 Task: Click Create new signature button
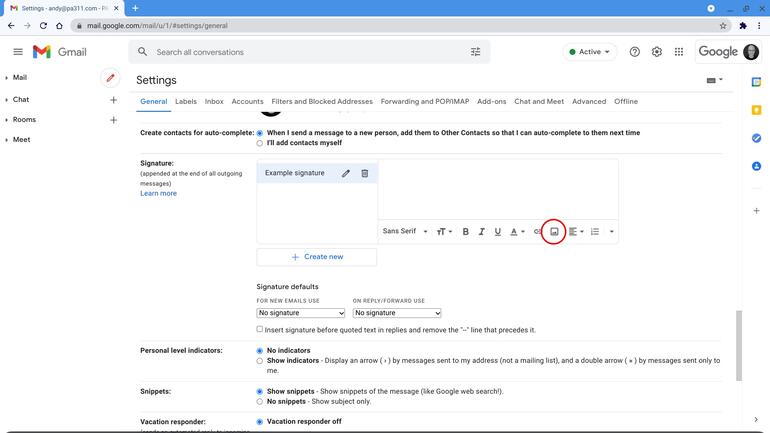[317, 257]
